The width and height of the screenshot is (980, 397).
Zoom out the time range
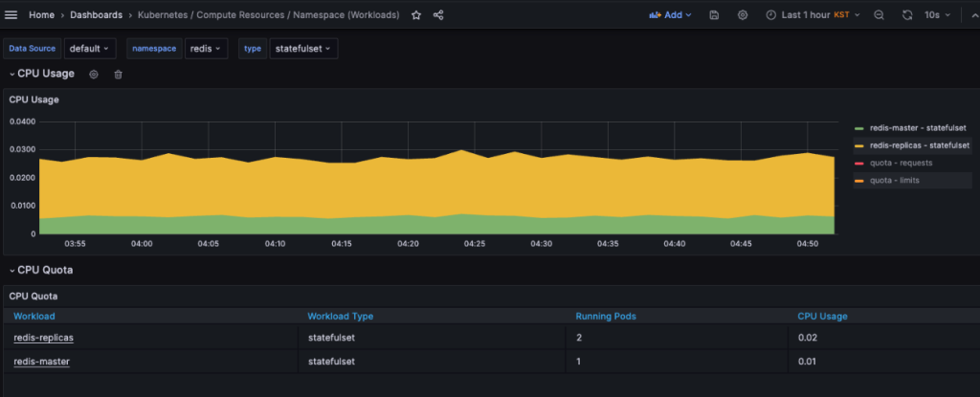coord(879,15)
